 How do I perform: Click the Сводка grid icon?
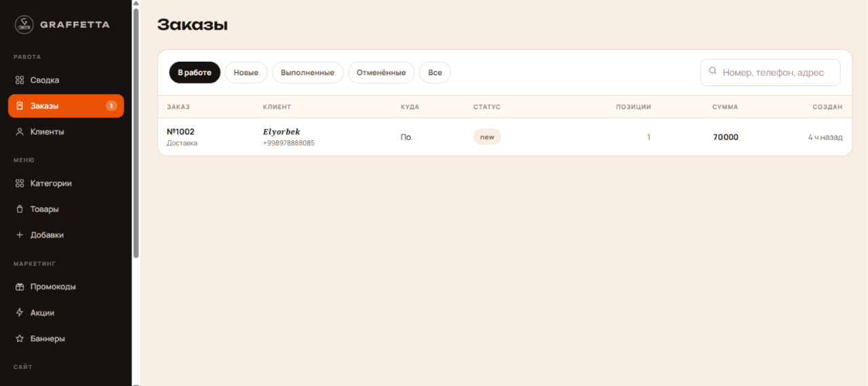pyautogui.click(x=20, y=80)
